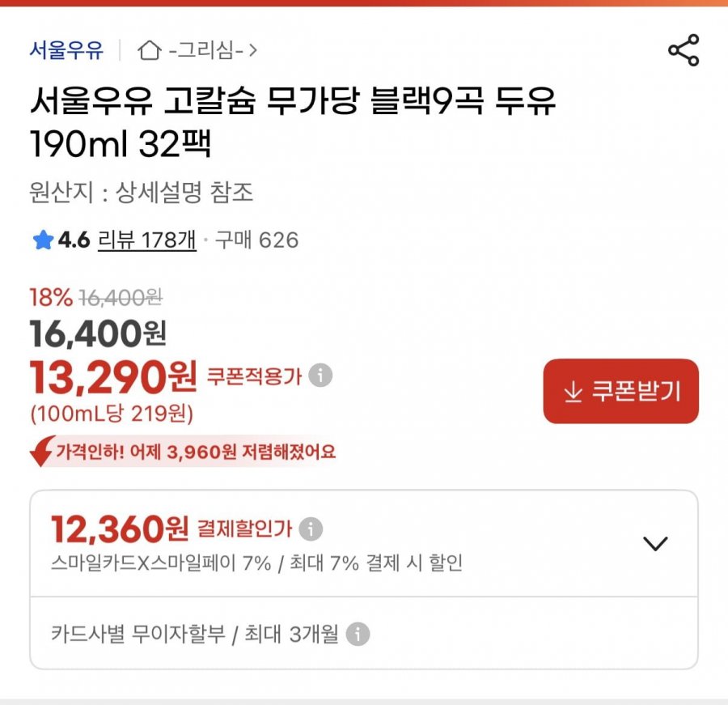Select the 13,290원 coupon price
The width and height of the screenshot is (728, 705).
tap(113, 375)
